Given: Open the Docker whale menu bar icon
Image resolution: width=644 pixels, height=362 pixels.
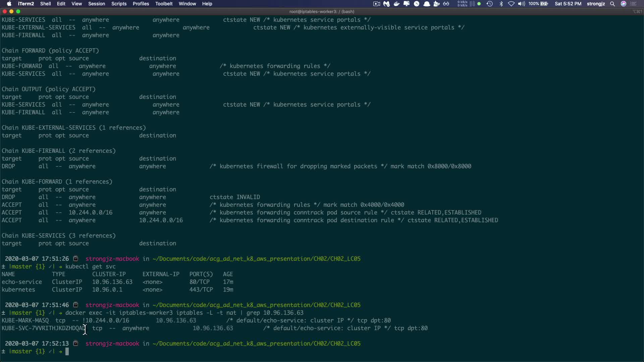Looking at the screenshot, I should tap(396, 4).
